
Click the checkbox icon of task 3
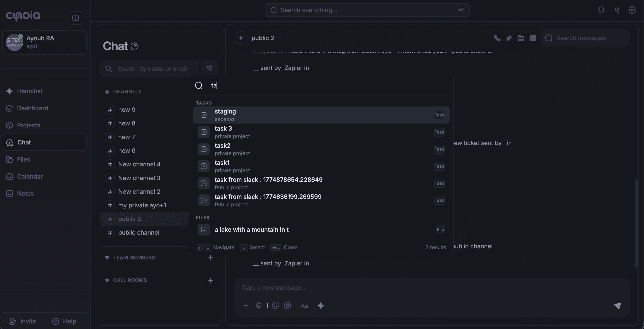click(203, 132)
